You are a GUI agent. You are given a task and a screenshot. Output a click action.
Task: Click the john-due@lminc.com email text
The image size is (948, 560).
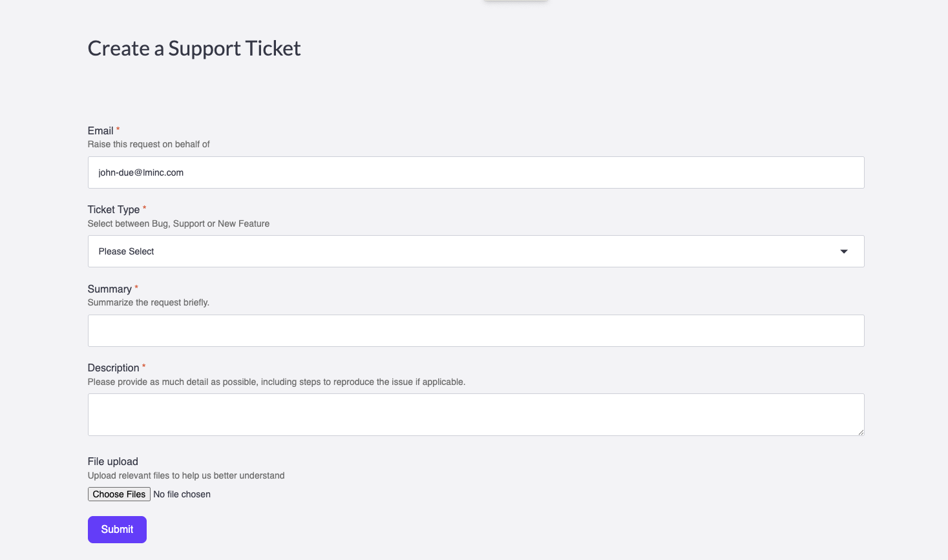click(x=141, y=172)
